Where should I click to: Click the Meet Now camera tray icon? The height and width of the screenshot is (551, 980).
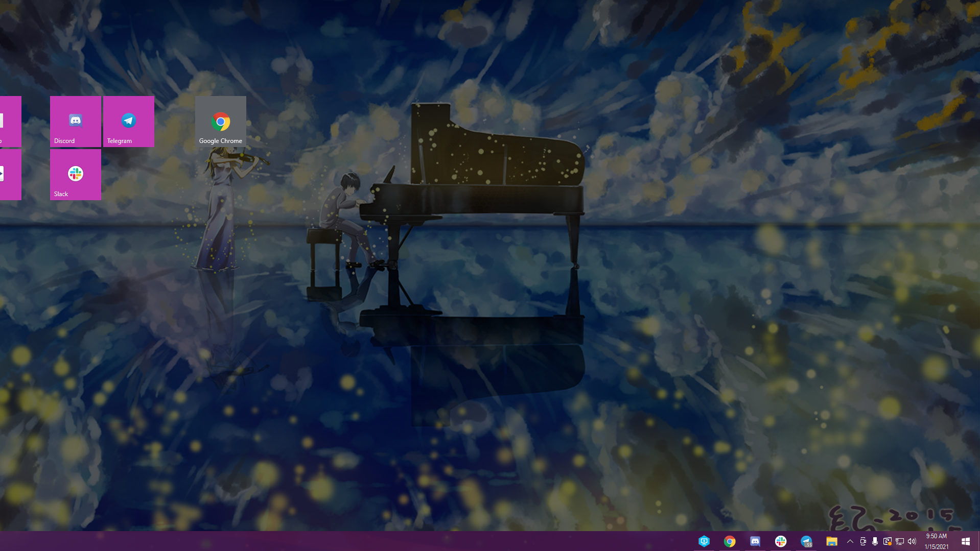[x=862, y=541]
